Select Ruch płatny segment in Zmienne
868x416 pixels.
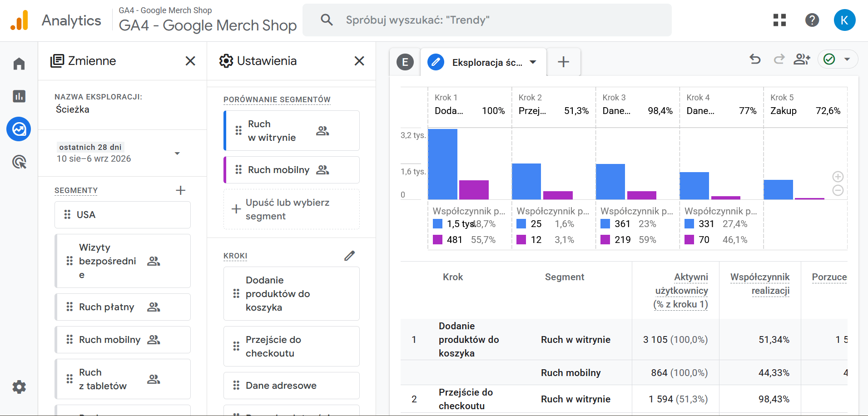[123, 307]
